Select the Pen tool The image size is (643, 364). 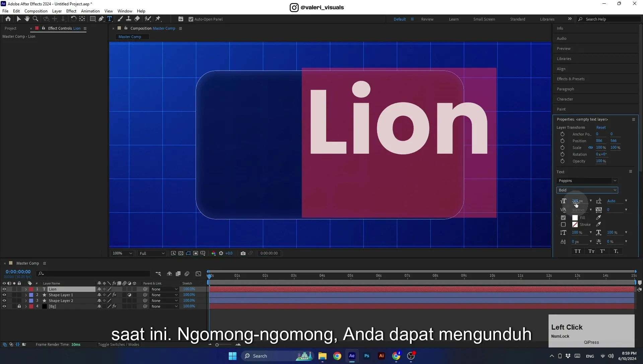(x=101, y=19)
